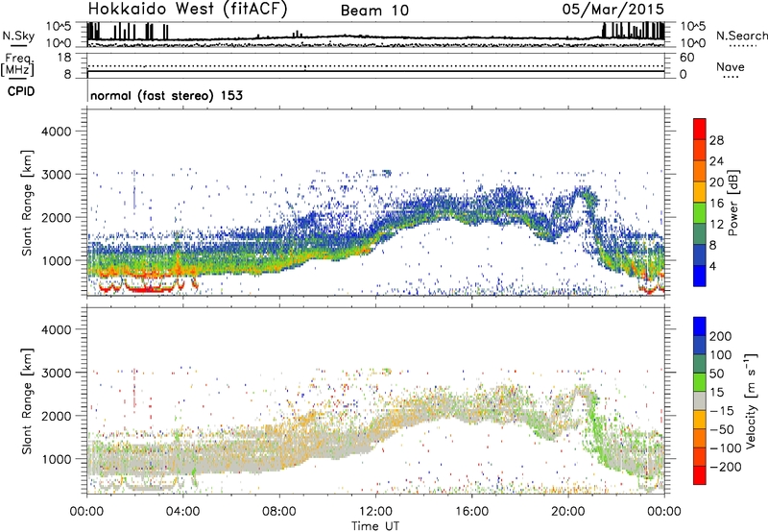The image size is (768, 532).
Task: Click the '1000' tick on the velocity panel
Action: click(56, 459)
